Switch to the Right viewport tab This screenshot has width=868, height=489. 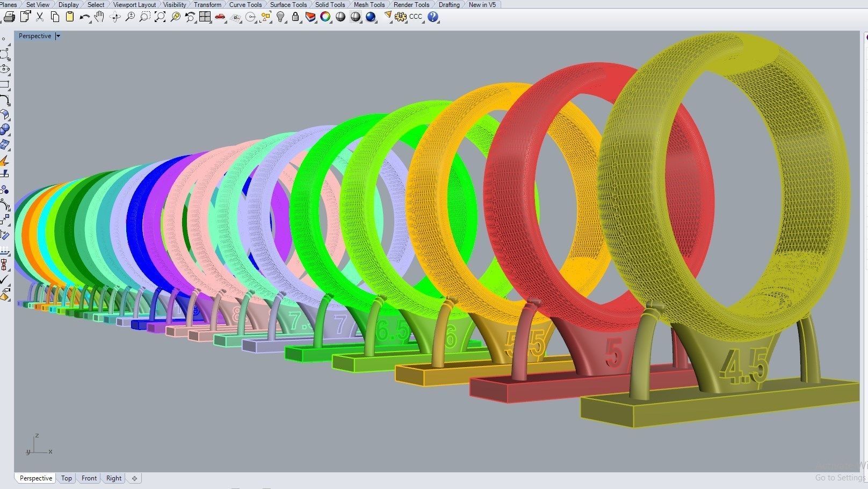click(114, 478)
